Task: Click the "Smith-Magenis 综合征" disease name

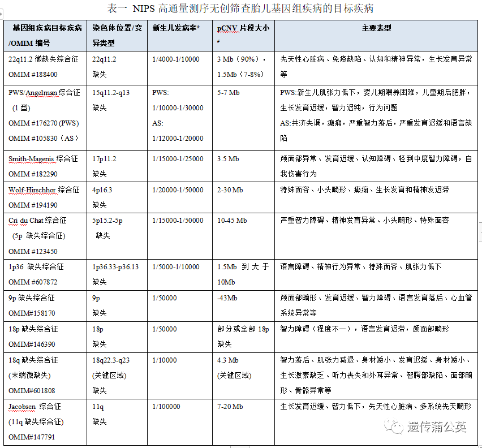Action: (43, 159)
